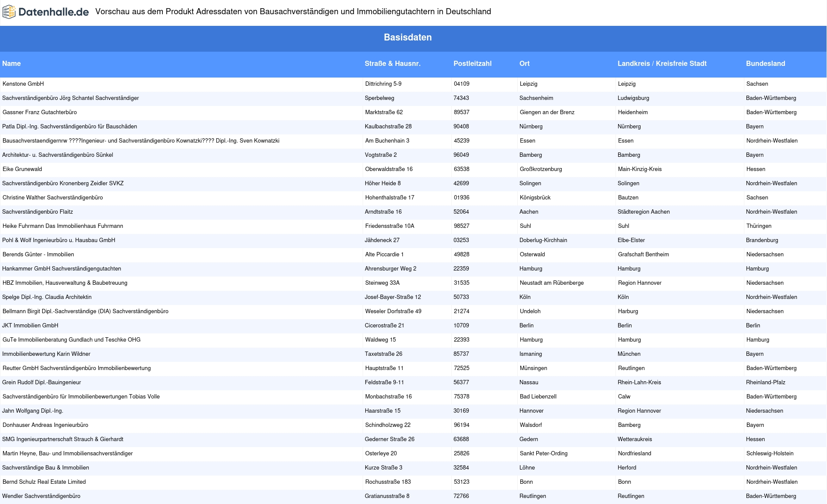Screen dimensions: 827x504
Task: Click the Ismaning city cell
Action: point(531,354)
